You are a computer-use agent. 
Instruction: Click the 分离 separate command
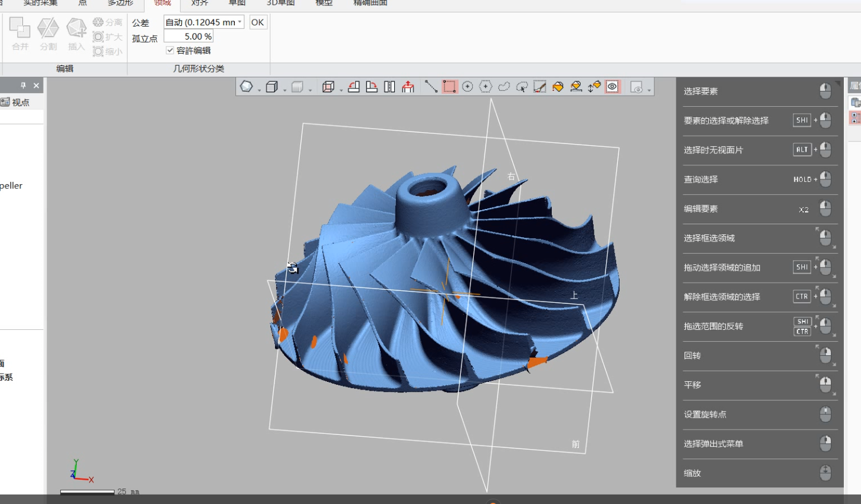pyautogui.click(x=107, y=22)
